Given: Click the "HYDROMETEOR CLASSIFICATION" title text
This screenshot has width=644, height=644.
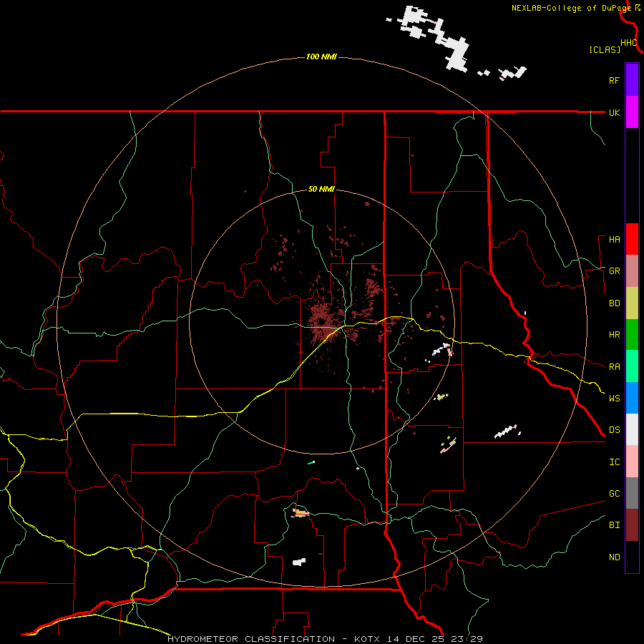Looking at the screenshot, I should pyautogui.click(x=251, y=639).
